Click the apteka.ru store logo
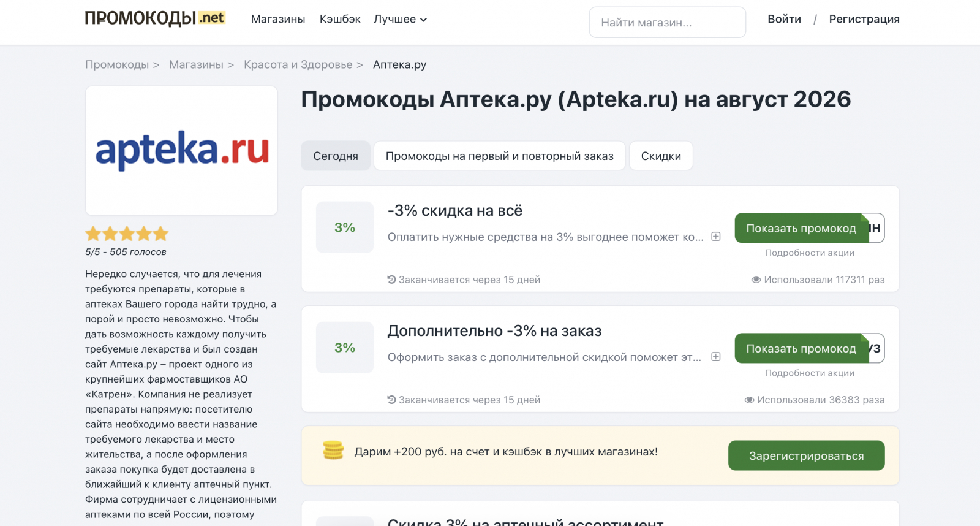This screenshot has width=980, height=526. (181, 151)
